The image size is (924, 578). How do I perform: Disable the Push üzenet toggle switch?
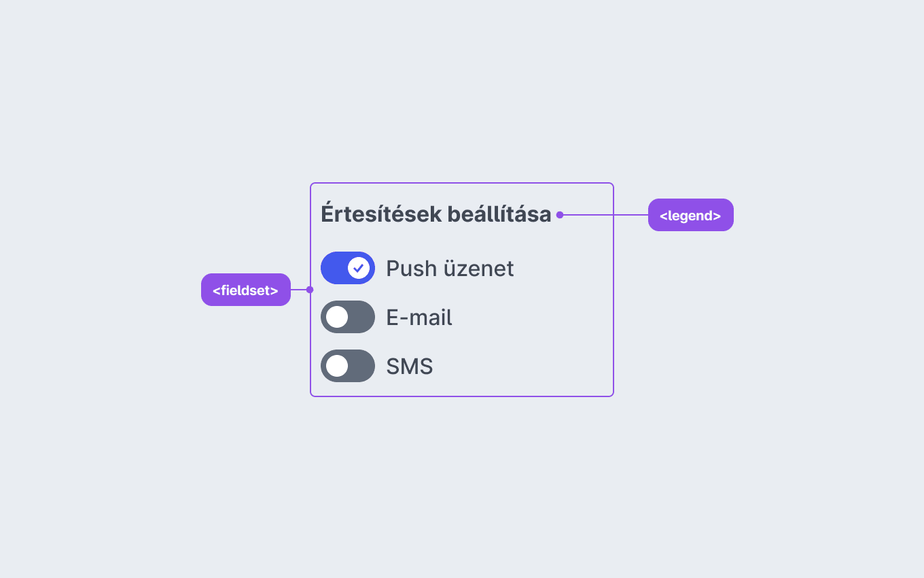[x=348, y=268]
